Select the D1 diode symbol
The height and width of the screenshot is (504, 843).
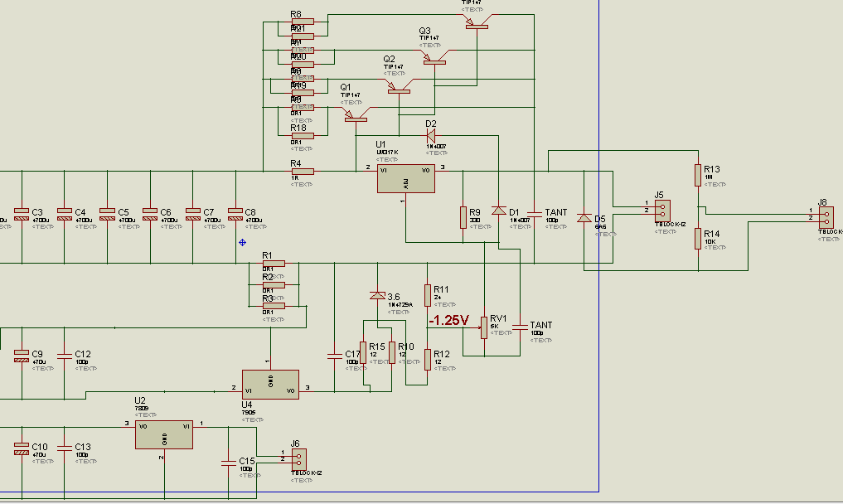499,211
